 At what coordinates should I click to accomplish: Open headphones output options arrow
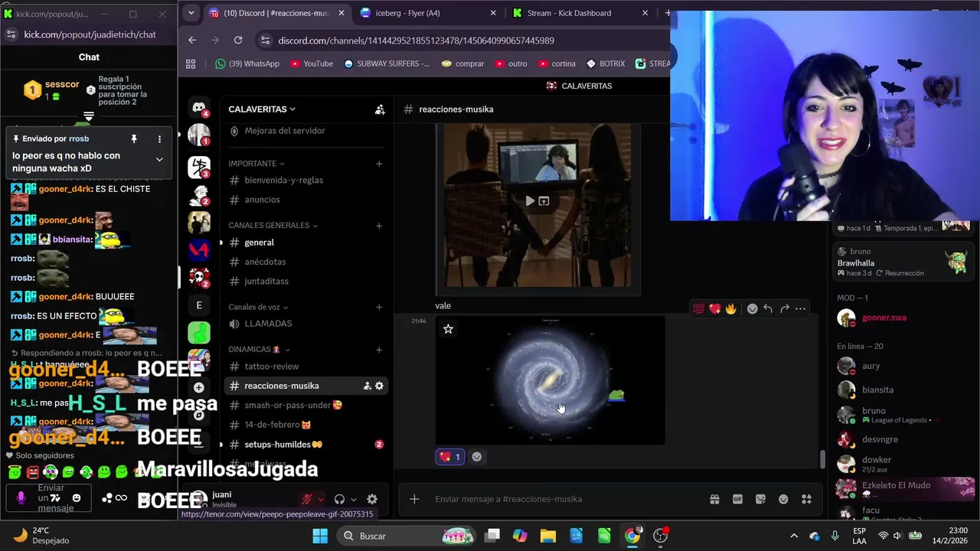353,500
